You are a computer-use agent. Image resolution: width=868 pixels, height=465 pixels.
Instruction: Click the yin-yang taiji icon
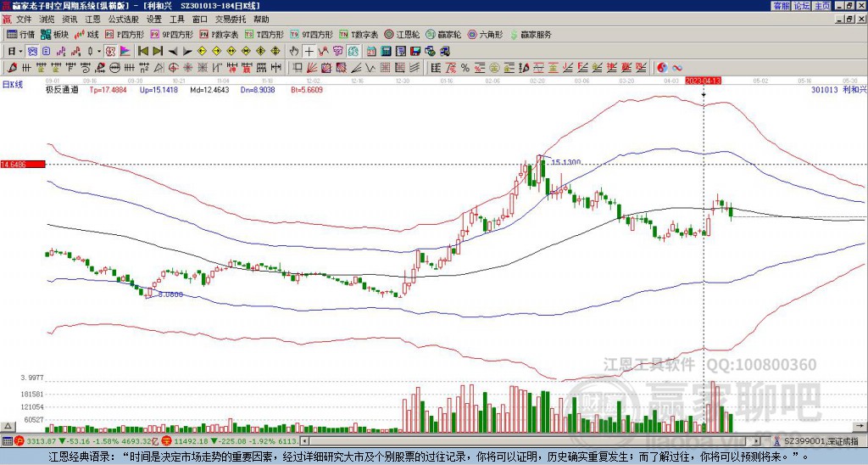click(663, 68)
